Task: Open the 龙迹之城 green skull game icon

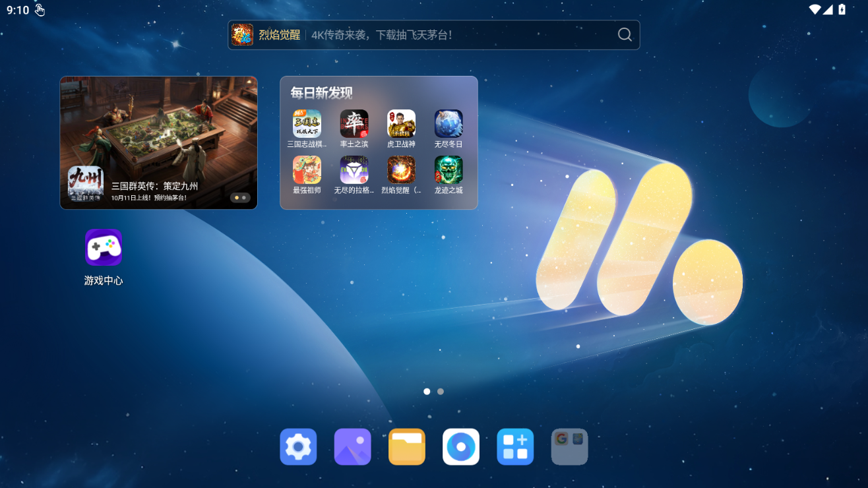Action: 449,170
